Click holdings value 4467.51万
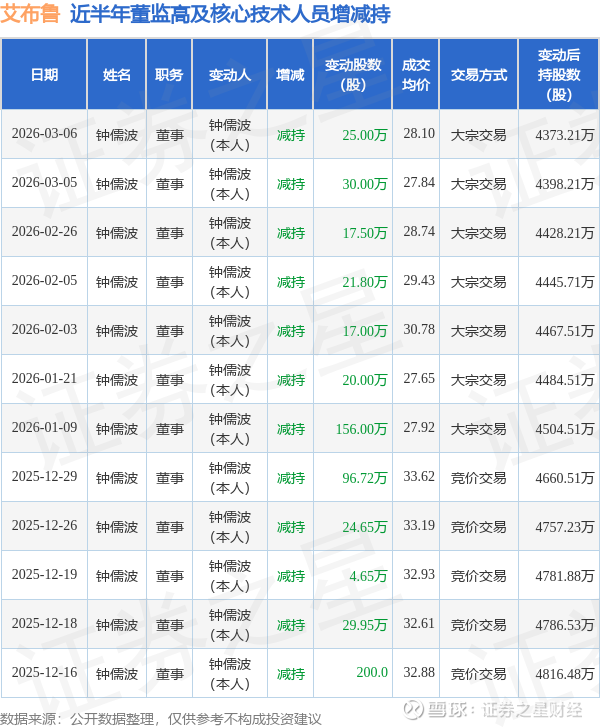Image resolution: width=600 pixels, height=728 pixels. point(564,331)
